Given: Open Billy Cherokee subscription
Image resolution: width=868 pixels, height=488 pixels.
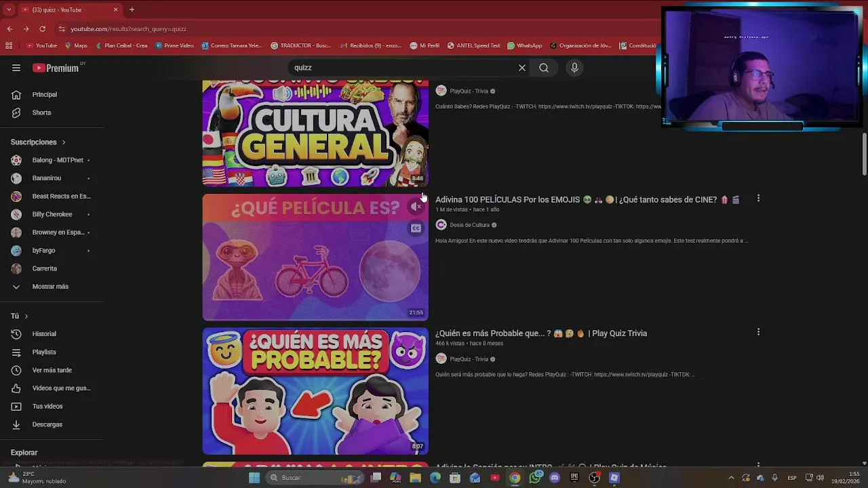Looking at the screenshot, I should (x=52, y=214).
